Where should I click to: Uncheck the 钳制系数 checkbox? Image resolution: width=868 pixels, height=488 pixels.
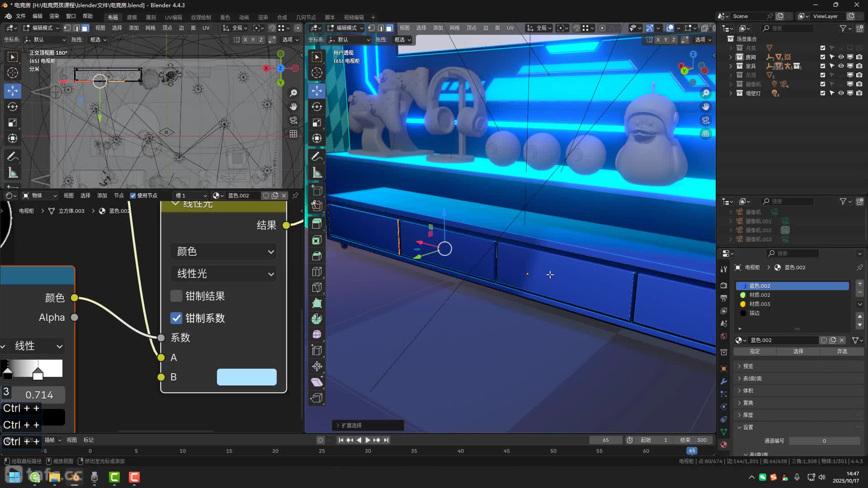click(x=176, y=318)
